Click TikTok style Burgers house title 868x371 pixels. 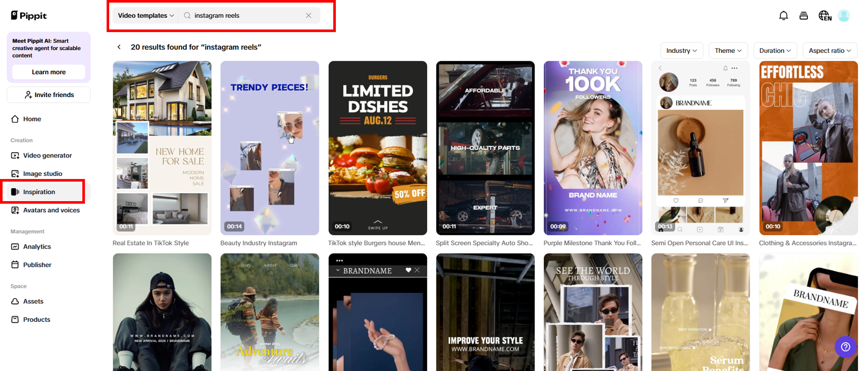tap(377, 243)
